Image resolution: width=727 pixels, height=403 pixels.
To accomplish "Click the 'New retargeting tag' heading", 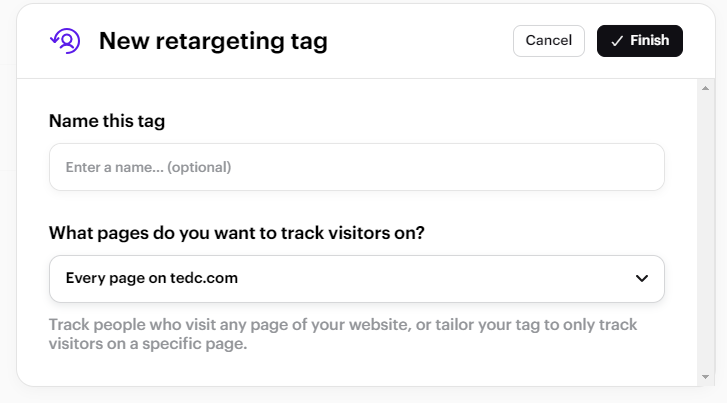I will click(x=213, y=41).
